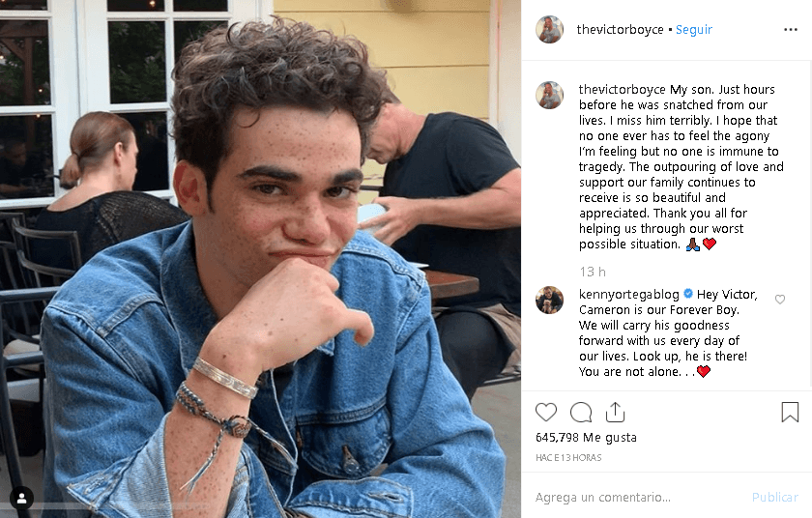Open thevictorboyce avatar in the header

click(549, 30)
